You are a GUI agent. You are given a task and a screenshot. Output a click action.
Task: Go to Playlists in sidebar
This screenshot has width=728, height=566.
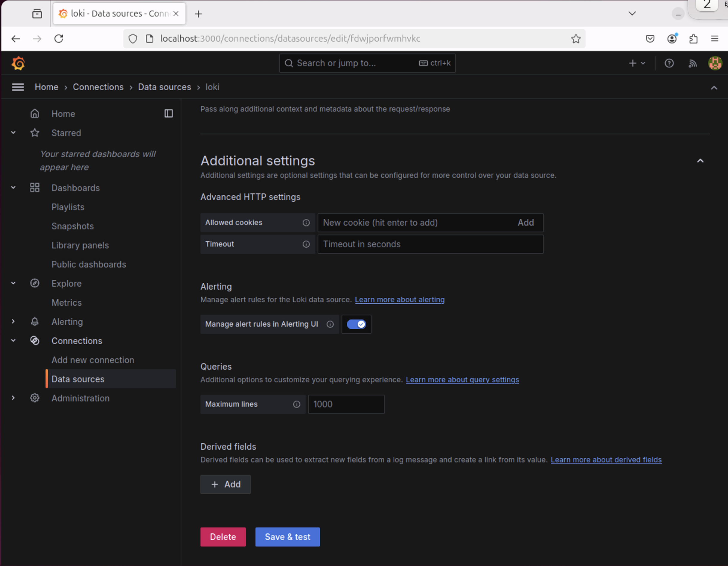tap(68, 207)
